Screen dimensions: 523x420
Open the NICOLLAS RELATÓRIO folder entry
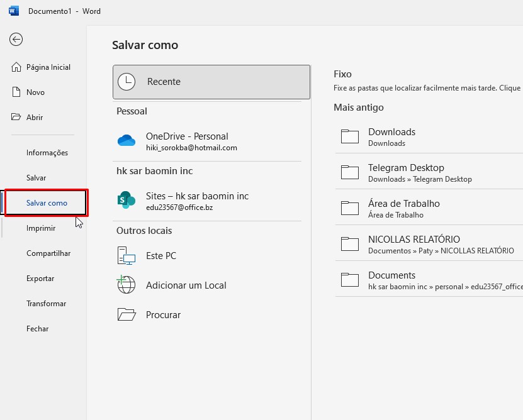point(429,245)
